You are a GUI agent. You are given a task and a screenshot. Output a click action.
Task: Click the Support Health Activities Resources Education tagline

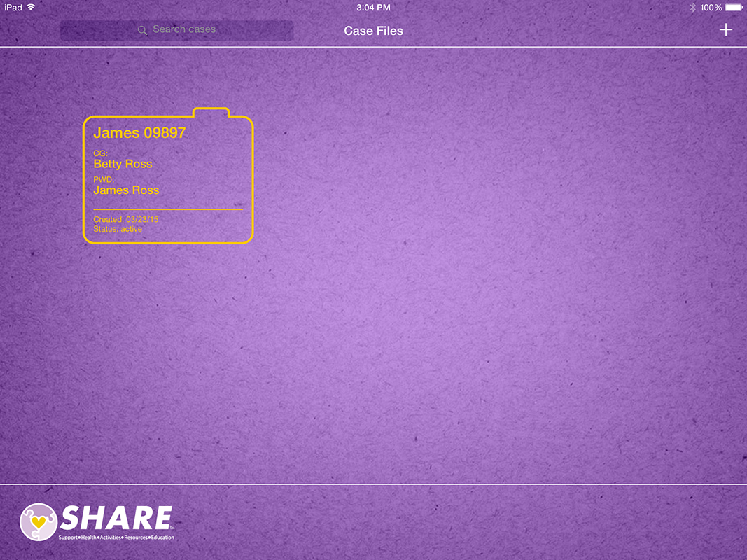click(116, 538)
